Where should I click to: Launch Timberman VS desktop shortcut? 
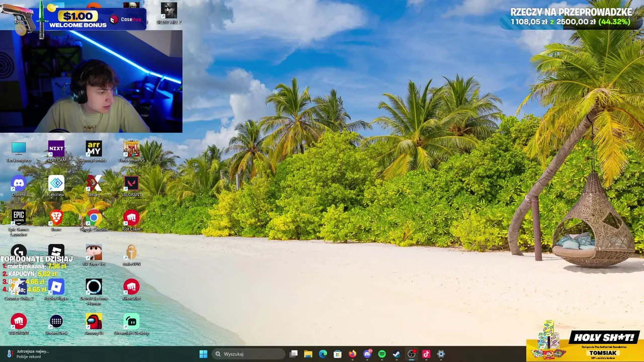pos(131,151)
